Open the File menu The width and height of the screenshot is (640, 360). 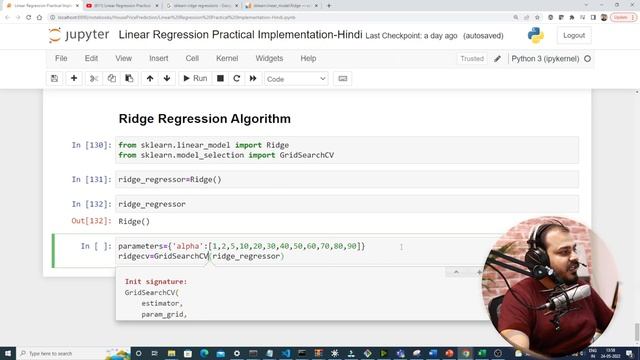pyautogui.click(x=61, y=58)
